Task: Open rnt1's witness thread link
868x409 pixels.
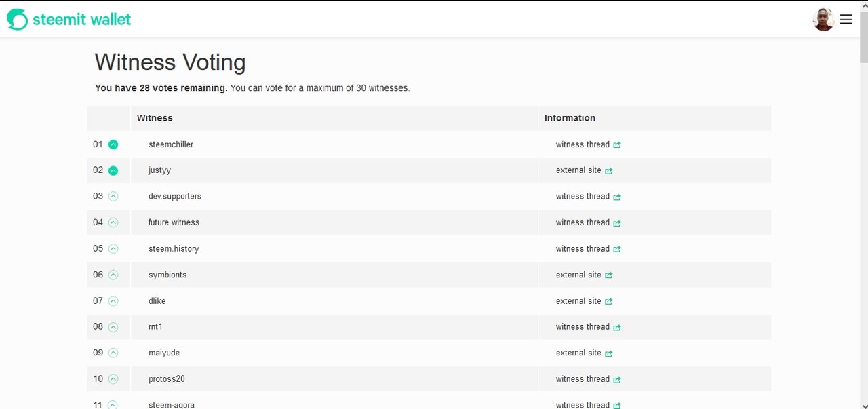Action: [589, 327]
